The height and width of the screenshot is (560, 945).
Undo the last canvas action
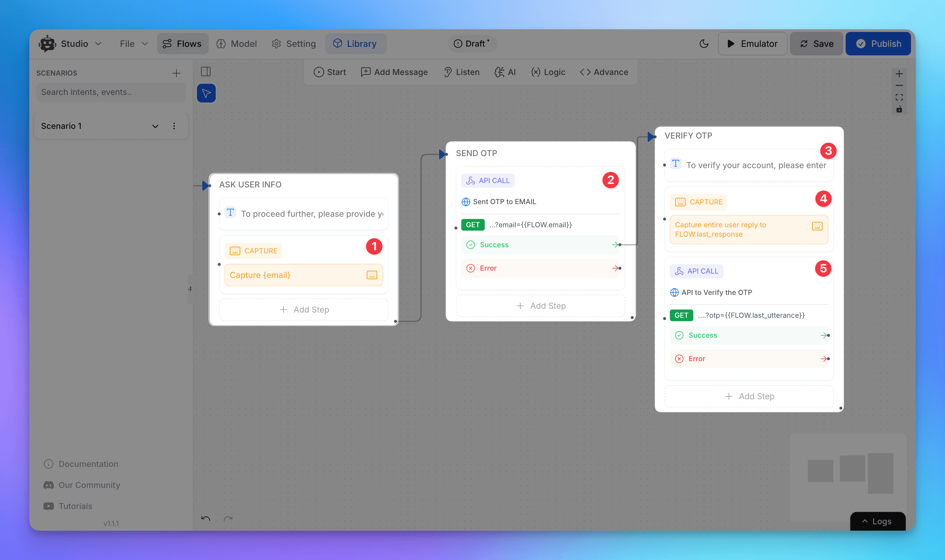(206, 519)
